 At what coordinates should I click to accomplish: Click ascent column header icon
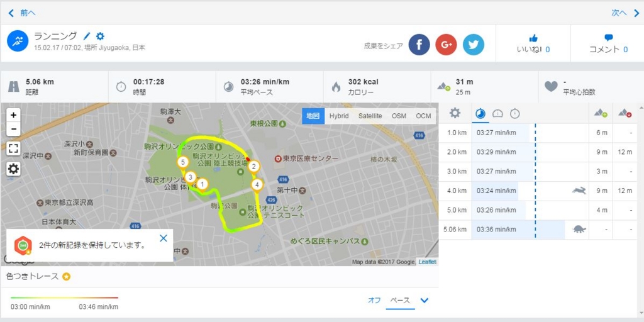coord(601,113)
